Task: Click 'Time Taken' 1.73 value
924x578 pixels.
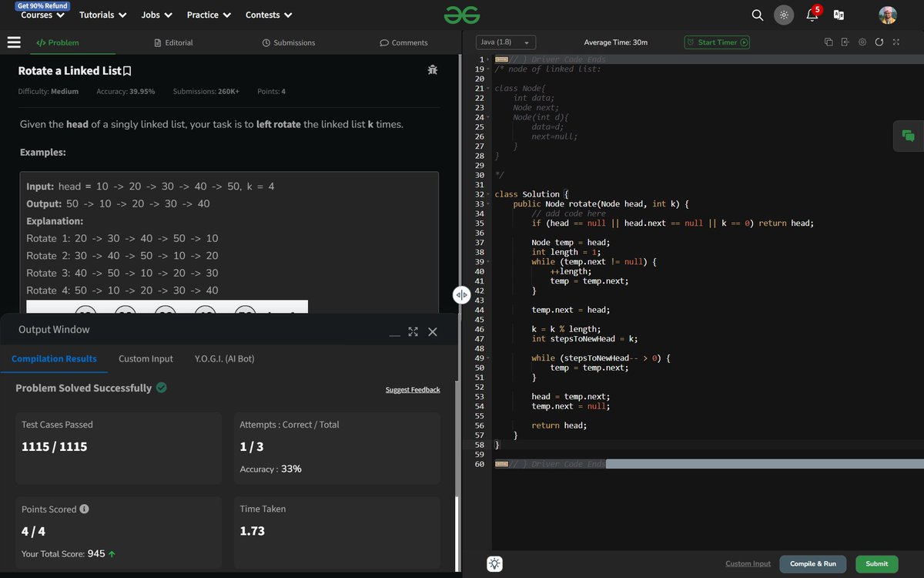Action: point(253,531)
